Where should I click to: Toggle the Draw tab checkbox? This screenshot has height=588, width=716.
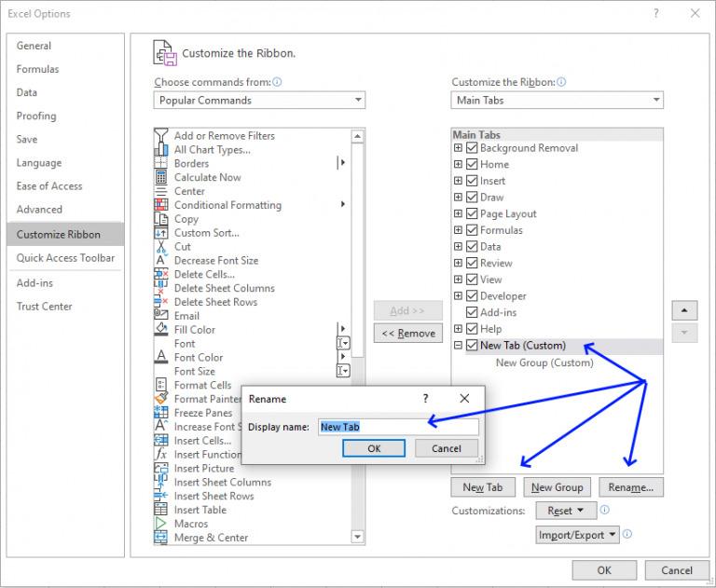click(472, 198)
